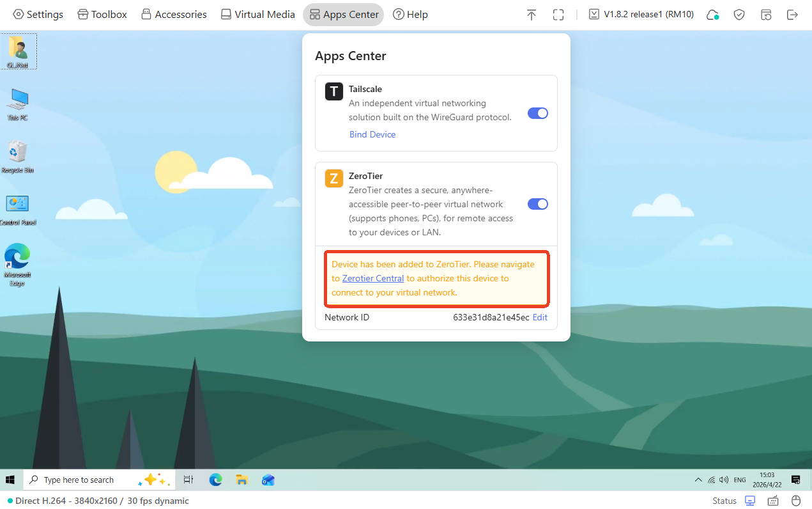Image resolution: width=812 pixels, height=509 pixels.
Task: Open Microsoft Edge from the taskbar
Action: (x=216, y=480)
